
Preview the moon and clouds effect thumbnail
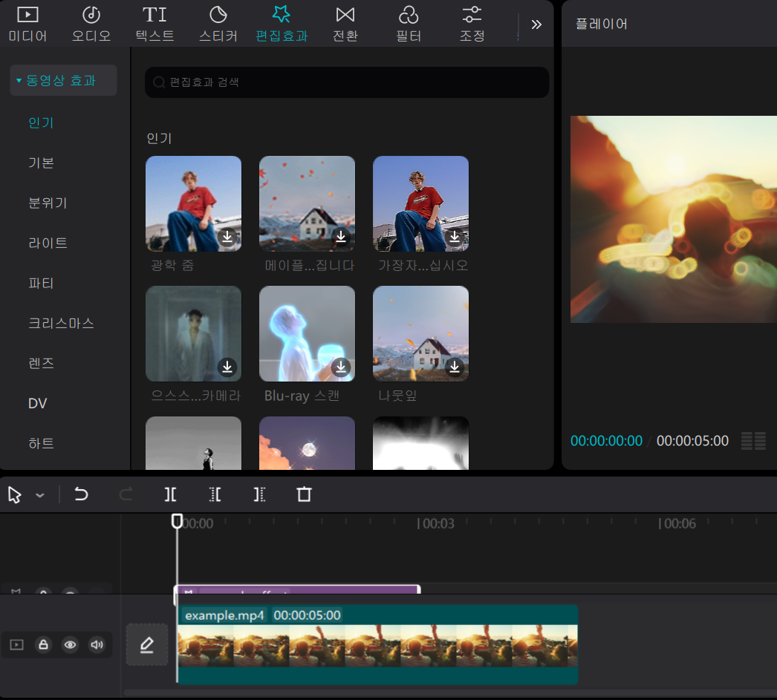pos(307,443)
